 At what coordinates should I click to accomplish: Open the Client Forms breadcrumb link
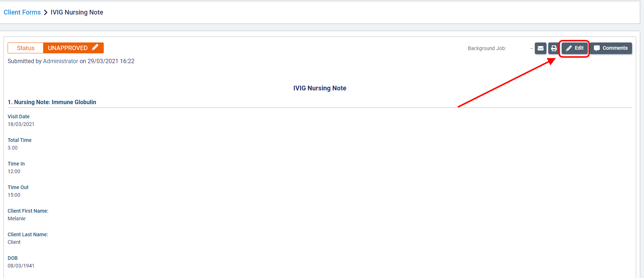pos(22,12)
